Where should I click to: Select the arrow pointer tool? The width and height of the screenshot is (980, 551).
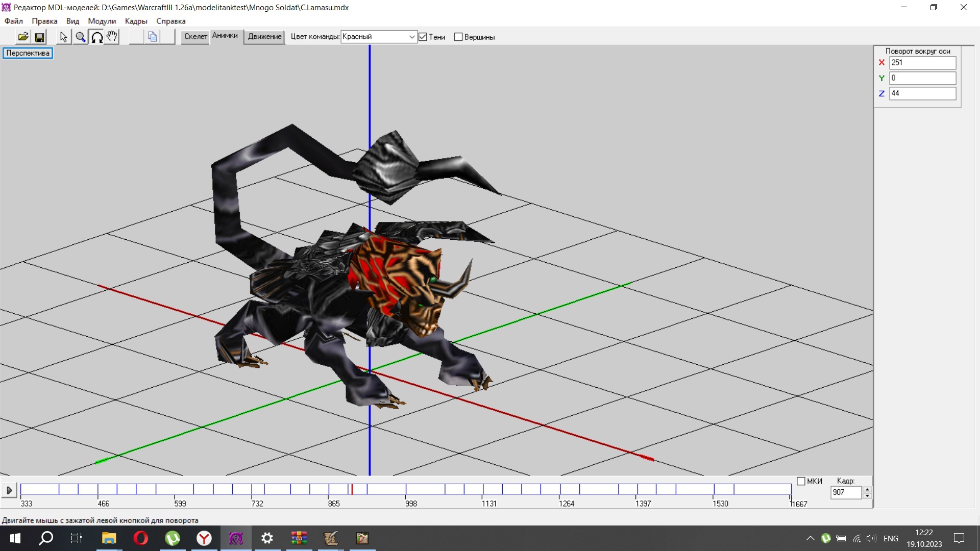point(63,37)
